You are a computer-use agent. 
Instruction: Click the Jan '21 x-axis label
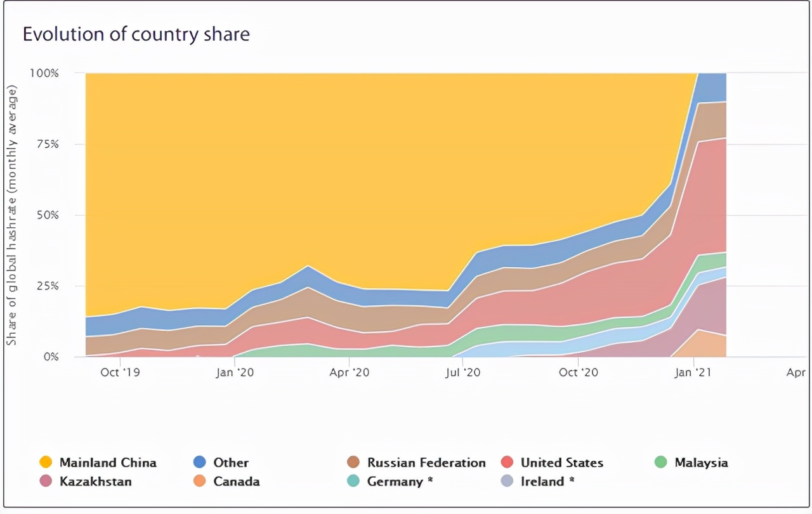tap(695, 372)
